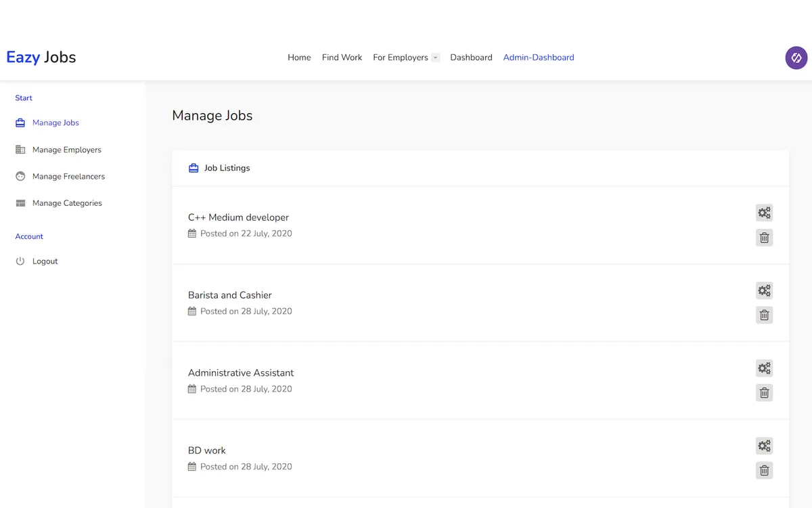Click the purple user avatar icon
812x508 pixels.
click(x=796, y=58)
